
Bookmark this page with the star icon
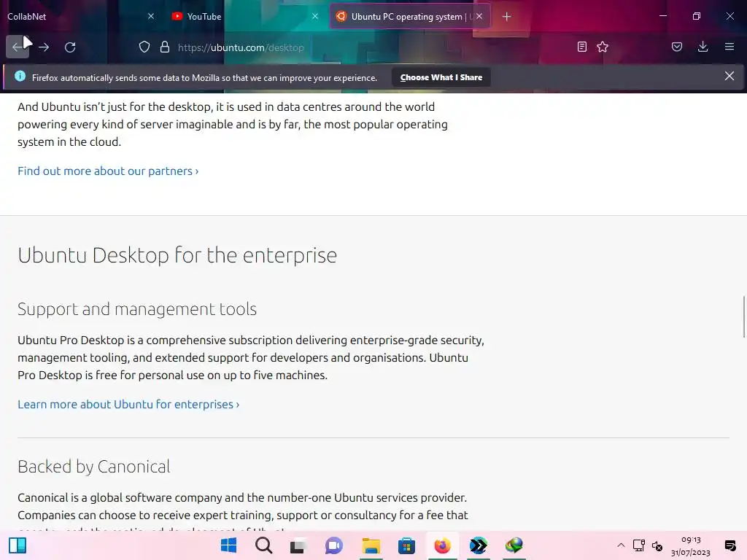(x=603, y=47)
